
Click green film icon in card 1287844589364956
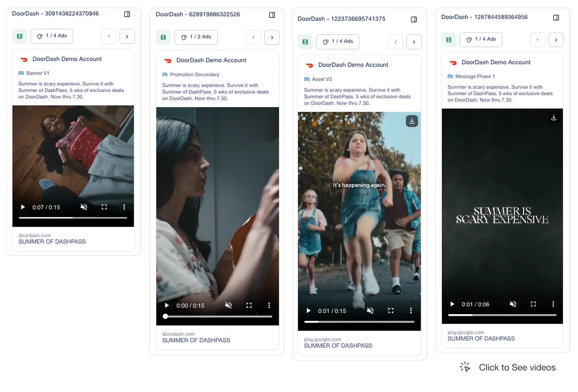click(x=449, y=39)
